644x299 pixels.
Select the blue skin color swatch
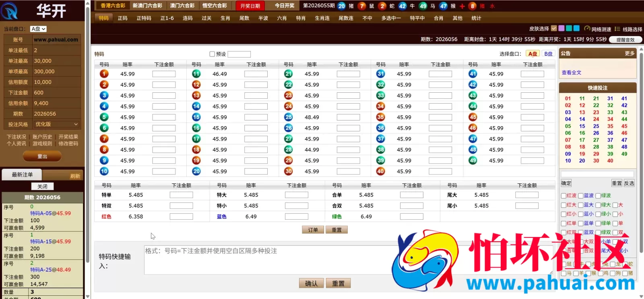(576, 28)
